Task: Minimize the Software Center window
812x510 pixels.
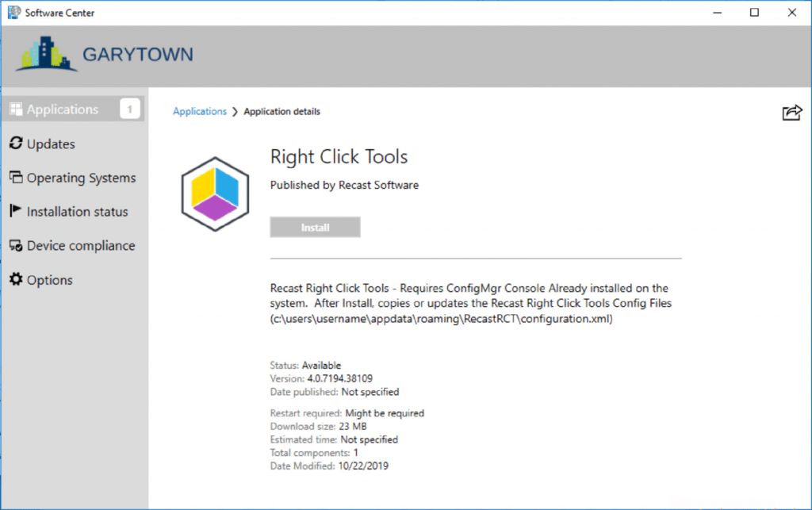Action: point(718,13)
